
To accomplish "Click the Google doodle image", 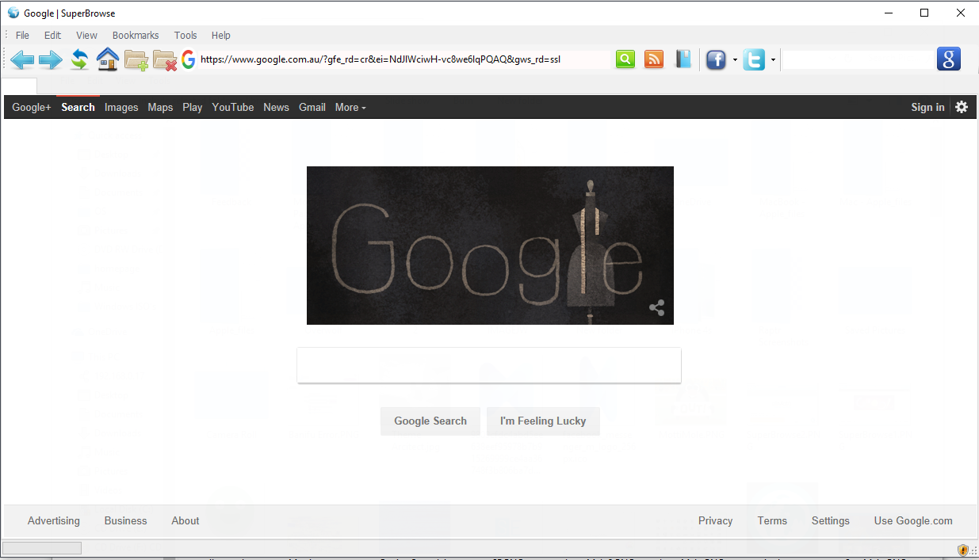I will (490, 246).
